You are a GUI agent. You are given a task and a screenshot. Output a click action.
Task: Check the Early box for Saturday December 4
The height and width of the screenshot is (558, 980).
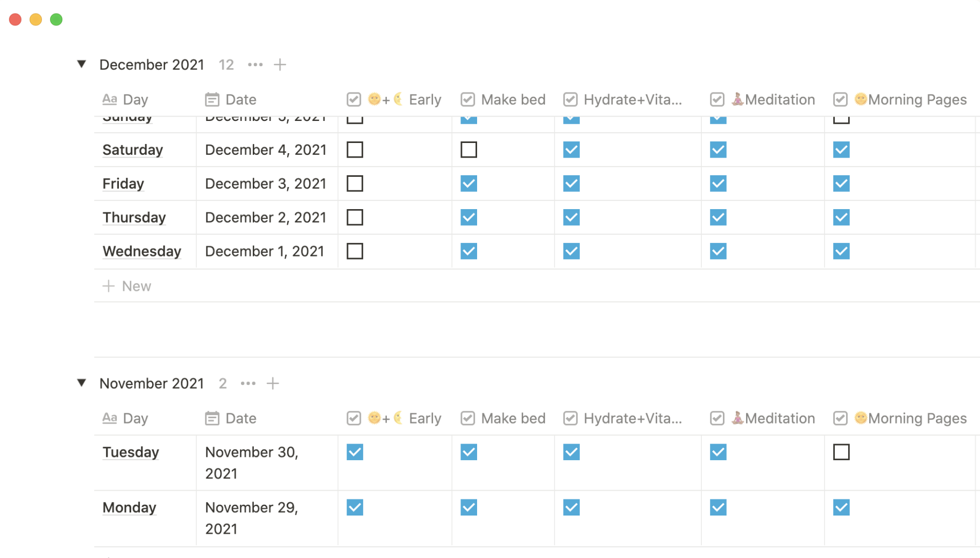click(x=354, y=149)
